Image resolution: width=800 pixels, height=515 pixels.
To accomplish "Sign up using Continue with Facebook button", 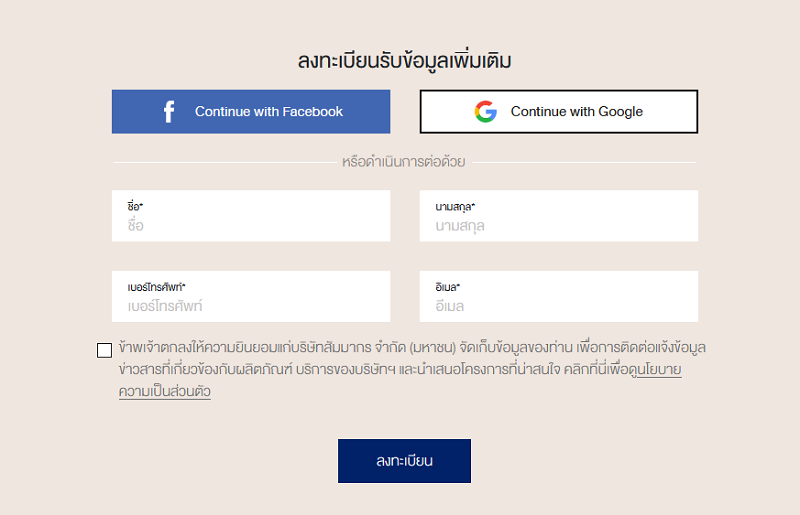I will pos(251,112).
